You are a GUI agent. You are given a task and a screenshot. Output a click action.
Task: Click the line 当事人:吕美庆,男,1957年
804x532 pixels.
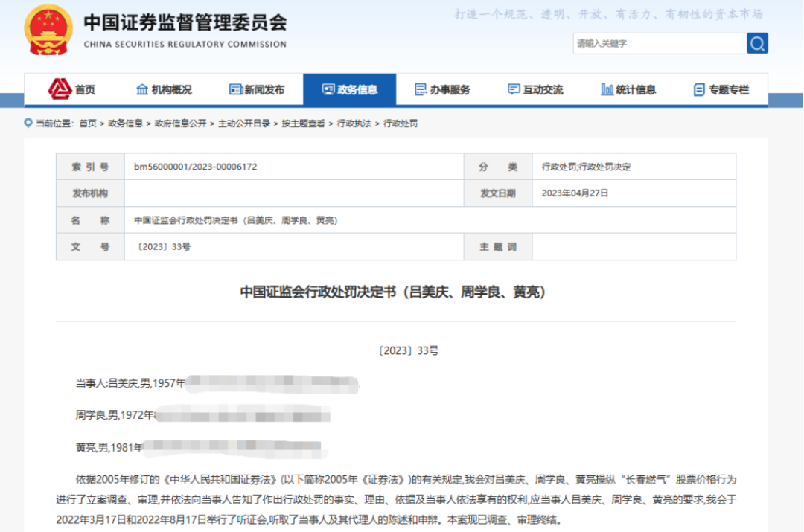coord(130,383)
